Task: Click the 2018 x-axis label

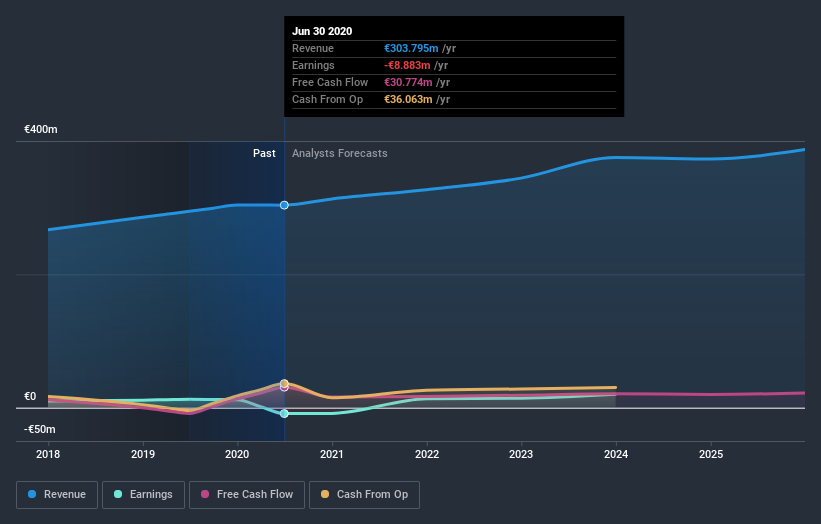Action: click(x=48, y=454)
